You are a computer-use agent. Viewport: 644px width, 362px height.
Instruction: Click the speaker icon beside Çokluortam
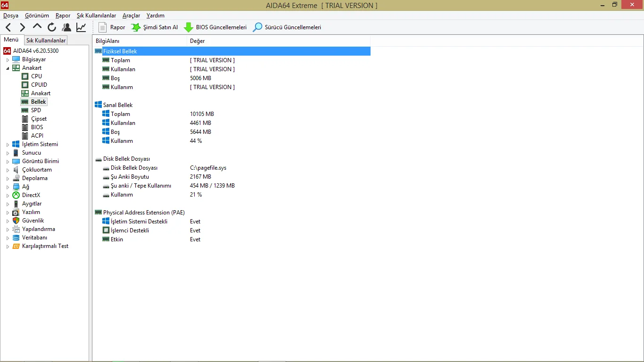(x=16, y=170)
